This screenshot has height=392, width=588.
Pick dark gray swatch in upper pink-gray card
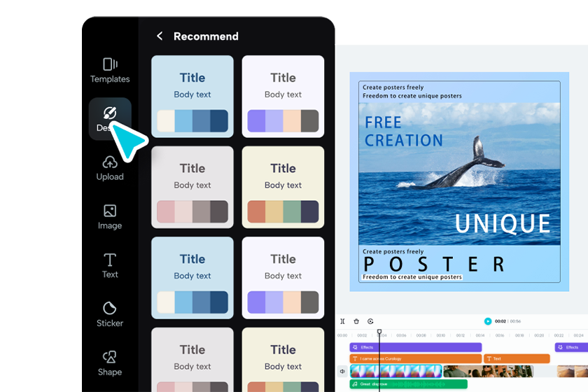219,211
